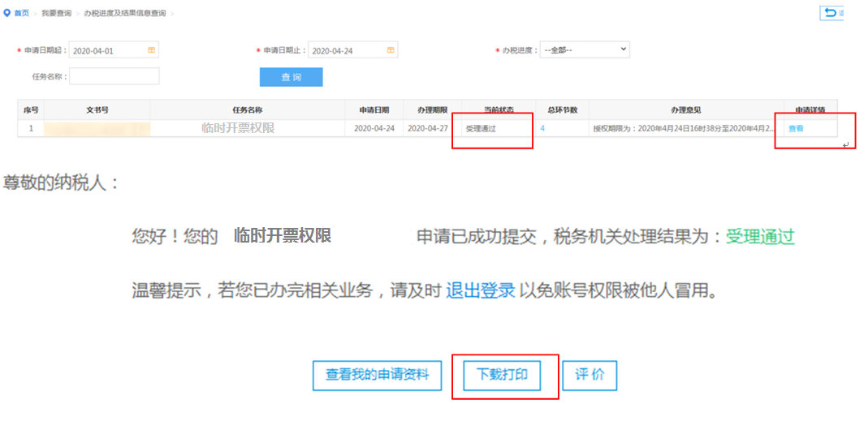Click the return arrow icon at top right
This screenshot has height=421, width=868.
pyautogui.click(x=831, y=13)
